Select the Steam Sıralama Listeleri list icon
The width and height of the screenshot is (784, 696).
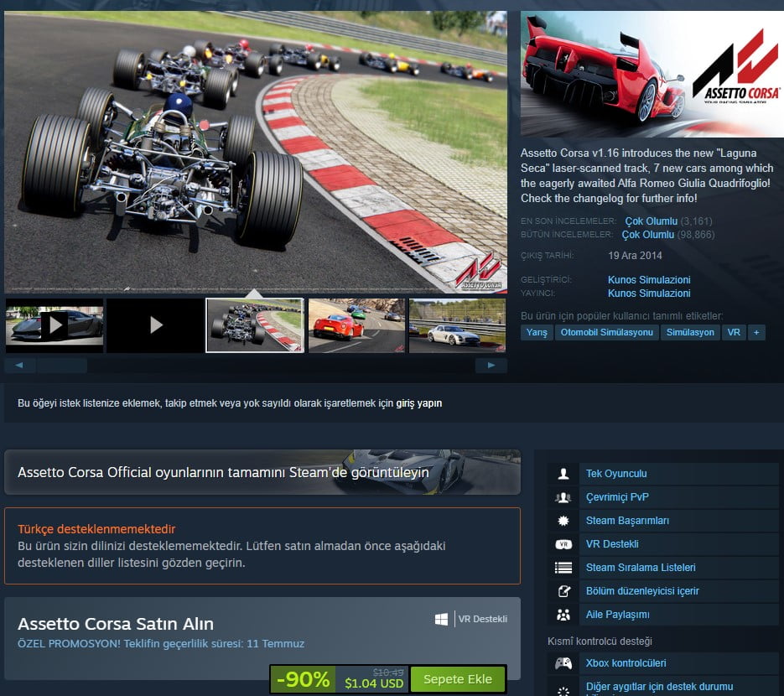pyautogui.click(x=563, y=567)
